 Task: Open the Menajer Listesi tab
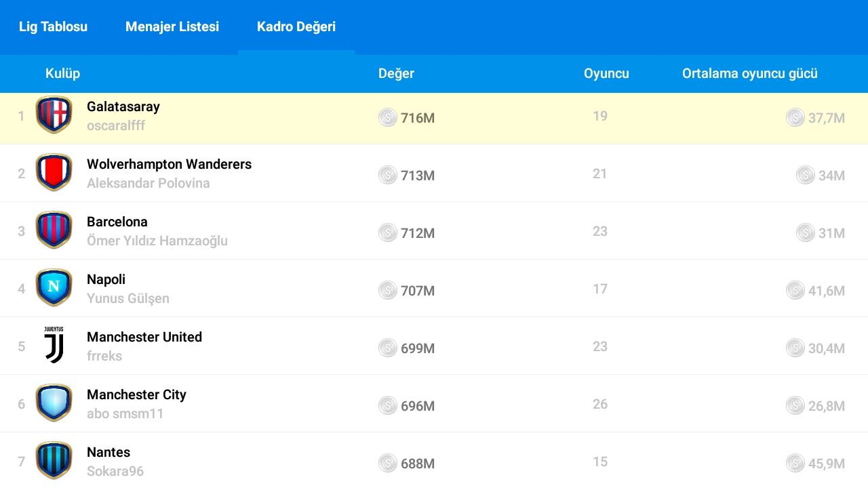(x=172, y=27)
